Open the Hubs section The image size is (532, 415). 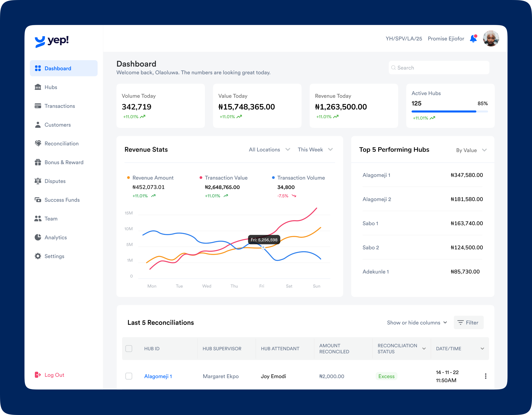(51, 87)
